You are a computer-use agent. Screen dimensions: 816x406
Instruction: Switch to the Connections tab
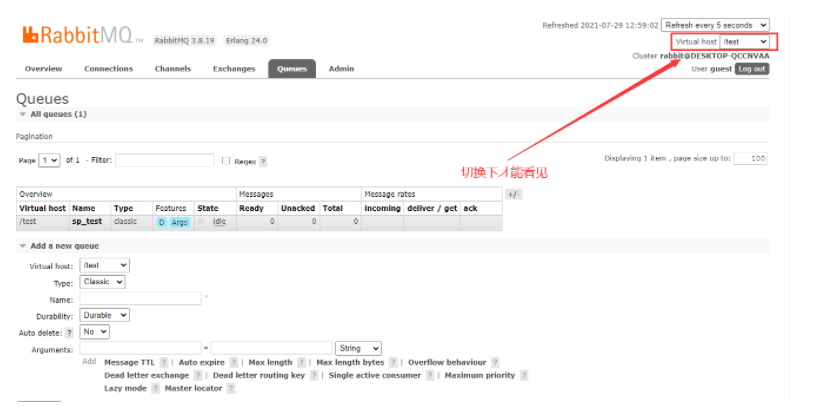(x=109, y=69)
